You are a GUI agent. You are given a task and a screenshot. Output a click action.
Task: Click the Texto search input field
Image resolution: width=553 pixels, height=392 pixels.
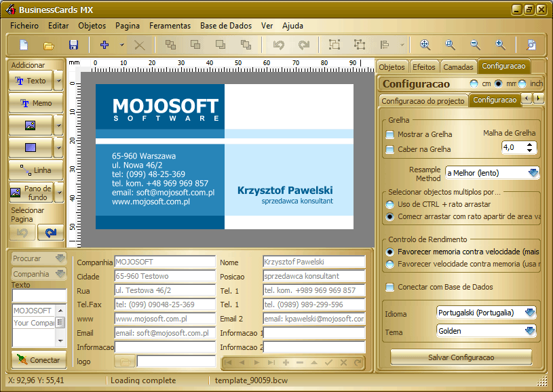[x=39, y=296]
